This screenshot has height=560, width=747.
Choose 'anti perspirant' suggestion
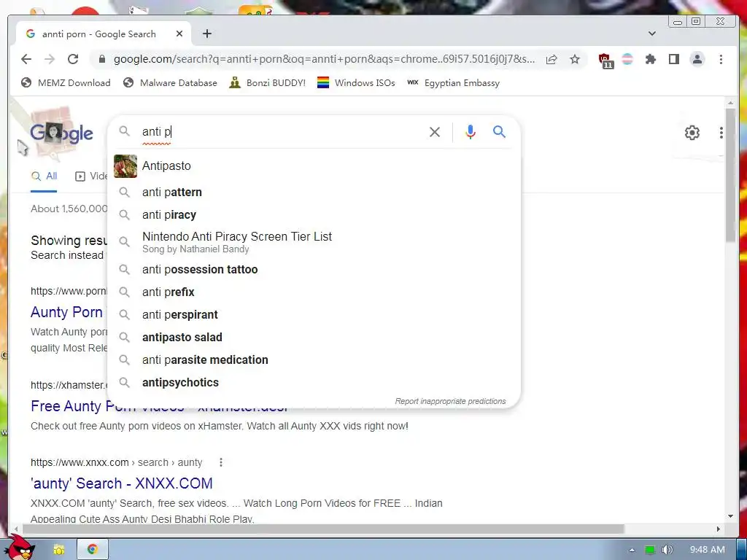tap(314, 315)
